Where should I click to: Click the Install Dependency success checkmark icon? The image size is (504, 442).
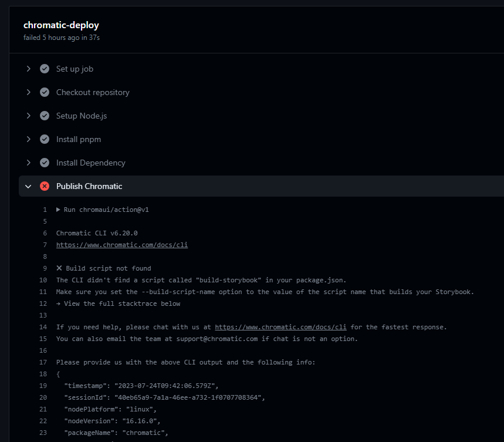pyautogui.click(x=45, y=163)
